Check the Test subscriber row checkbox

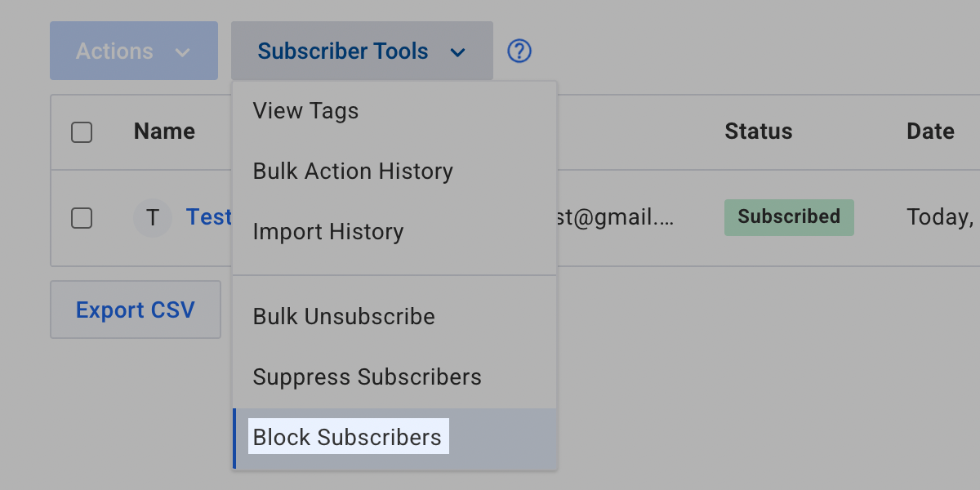tap(82, 218)
